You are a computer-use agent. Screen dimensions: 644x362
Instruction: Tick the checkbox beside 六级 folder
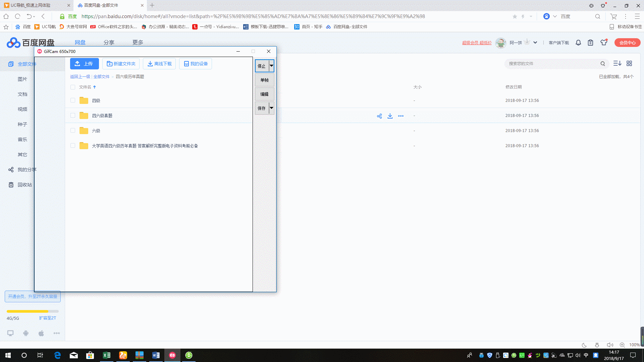click(73, 130)
